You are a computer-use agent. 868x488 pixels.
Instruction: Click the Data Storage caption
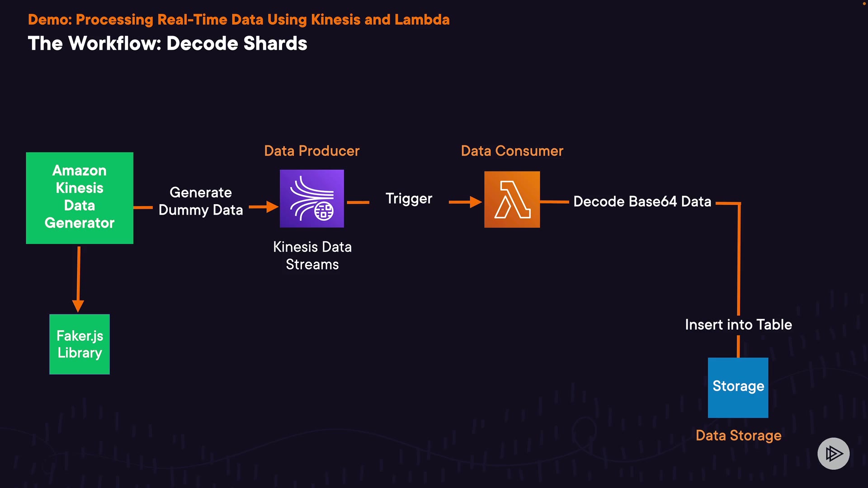tap(738, 435)
